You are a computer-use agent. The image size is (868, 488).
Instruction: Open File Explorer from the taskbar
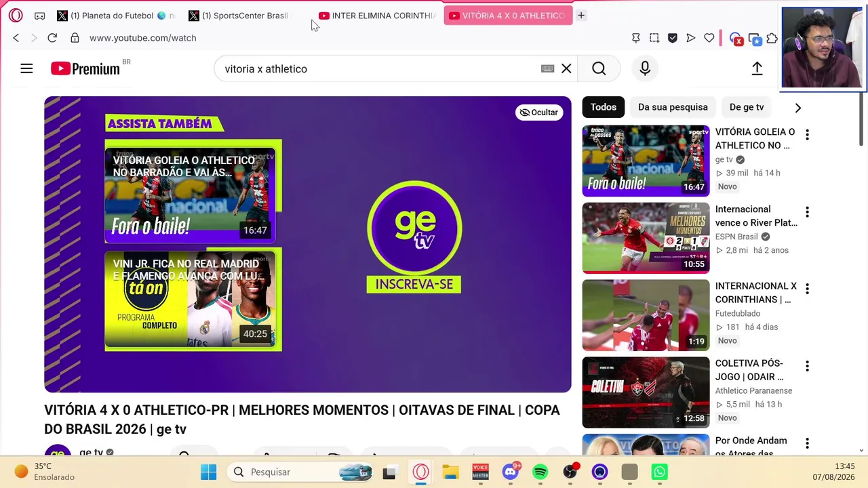[x=451, y=472]
